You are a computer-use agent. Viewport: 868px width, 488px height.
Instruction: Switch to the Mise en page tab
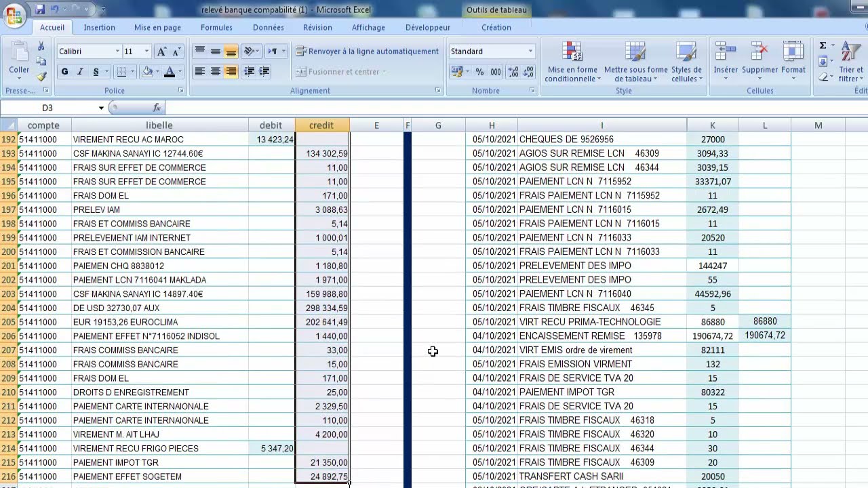click(157, 28)
